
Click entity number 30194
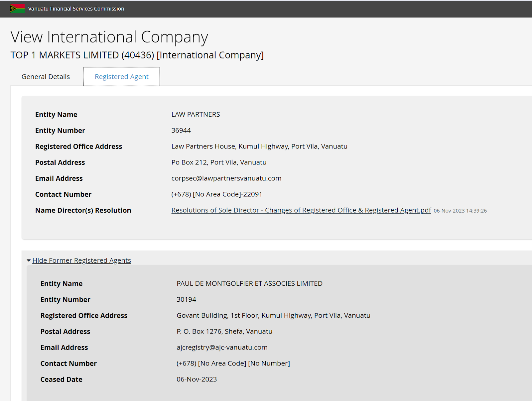[x=186, y=299]
